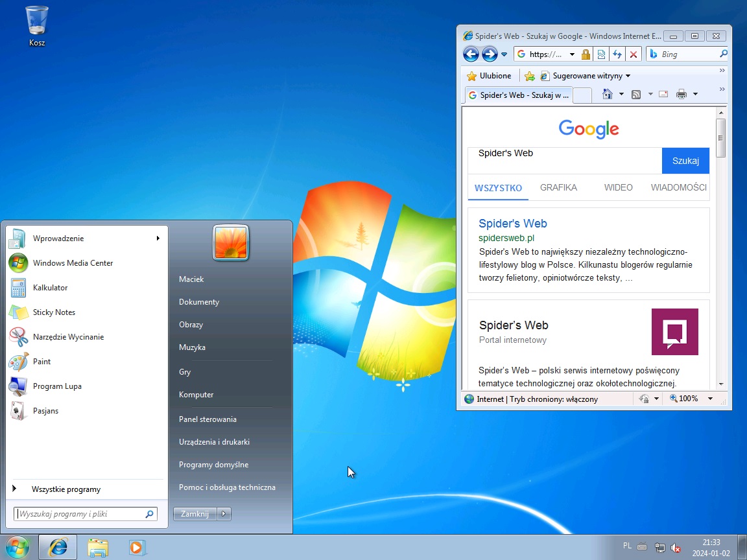Image resolution: width=747 pixels, height=560 pixels.
Task: Open the recent pages dropdown beside Forward
Action: (504, 54)
